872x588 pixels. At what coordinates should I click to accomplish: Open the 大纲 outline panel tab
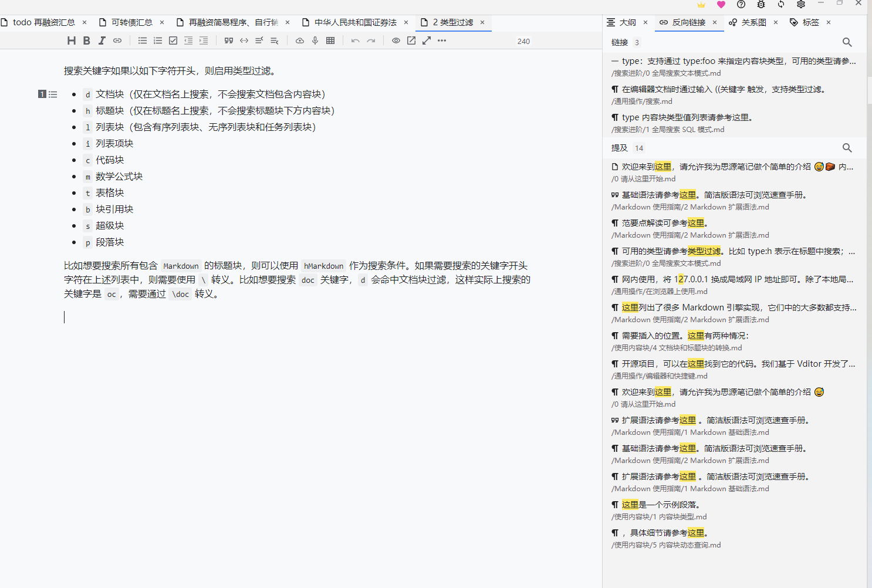[628, 22]
